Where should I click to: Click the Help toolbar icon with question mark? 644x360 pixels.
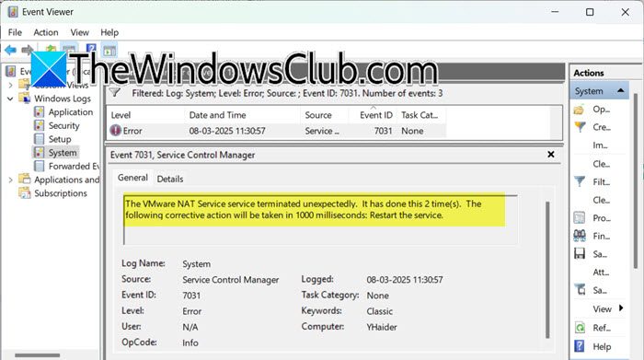click(x=91, y=50)
